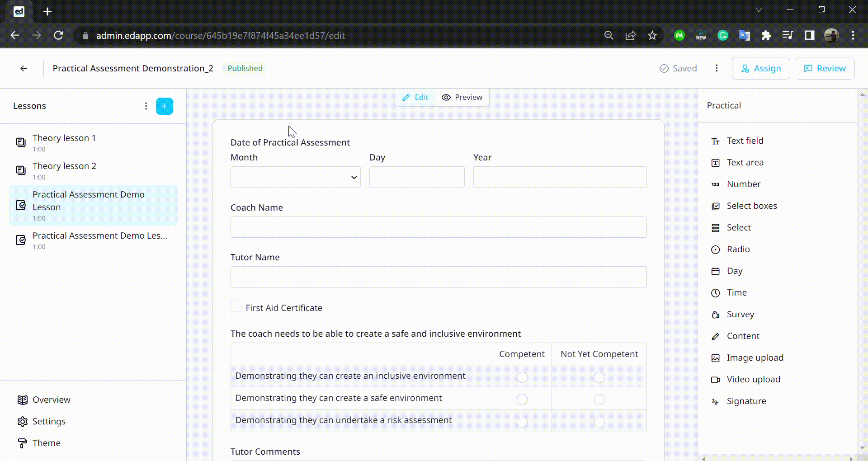Viewport: 868px width, 461px height.
Task: Click into the Coach Name input field
Action: (438, 227)
